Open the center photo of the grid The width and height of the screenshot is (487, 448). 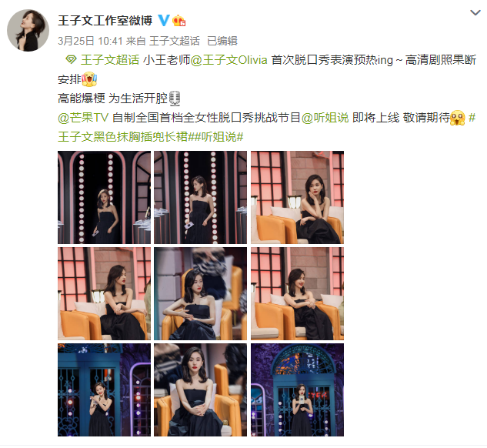(200, 293)
